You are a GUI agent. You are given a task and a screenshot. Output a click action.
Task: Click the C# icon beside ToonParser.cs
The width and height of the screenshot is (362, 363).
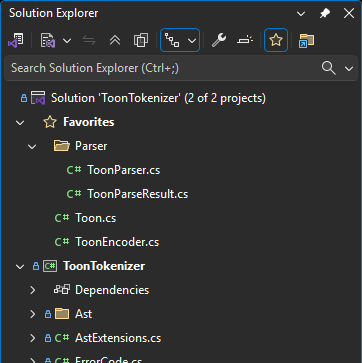pos(74,170)
